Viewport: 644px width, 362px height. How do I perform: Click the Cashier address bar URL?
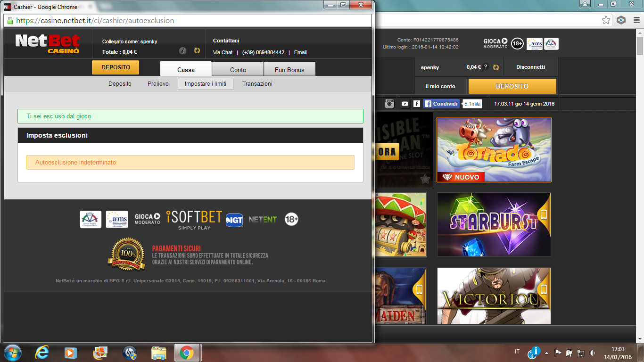tap(95, 21)
